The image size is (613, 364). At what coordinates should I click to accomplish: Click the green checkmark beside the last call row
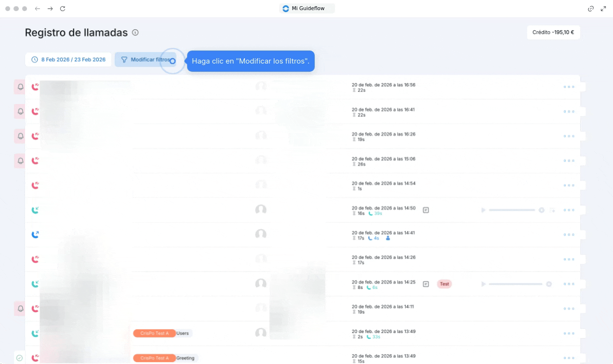pos(19,358)
